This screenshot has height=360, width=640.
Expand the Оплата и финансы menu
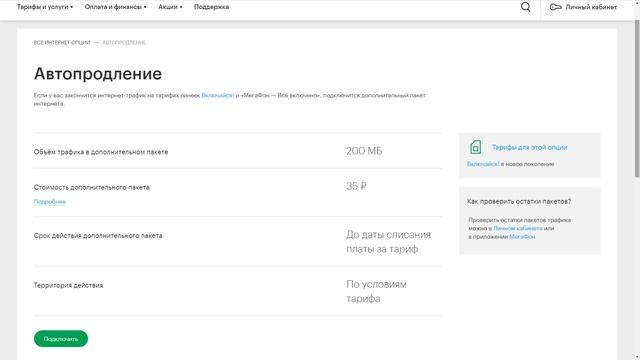[116, 7]
